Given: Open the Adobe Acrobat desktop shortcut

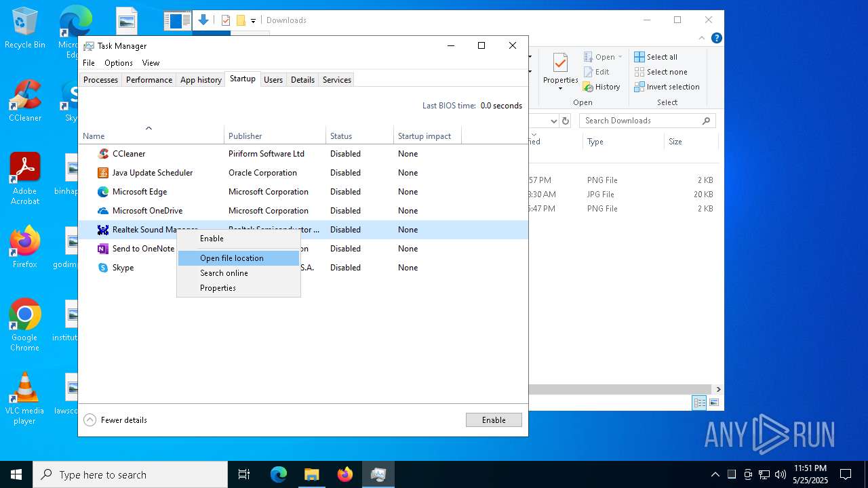Looking at the screenshot, I should pyautogui.click(x=25, y=179).
